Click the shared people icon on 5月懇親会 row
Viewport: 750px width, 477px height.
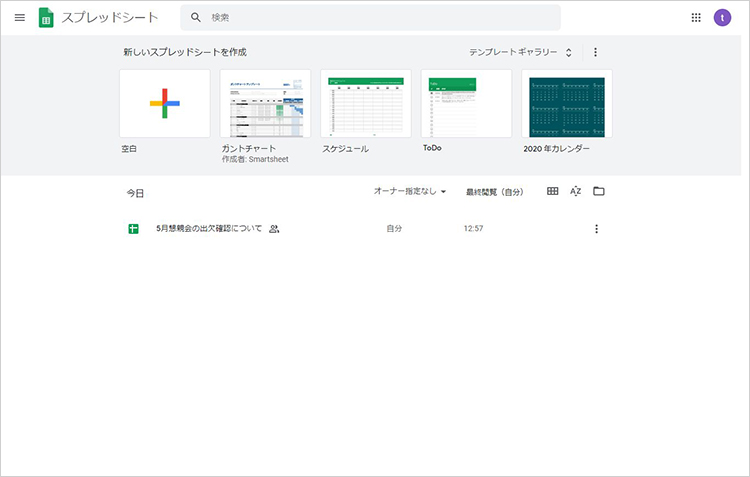click(274, 229)
